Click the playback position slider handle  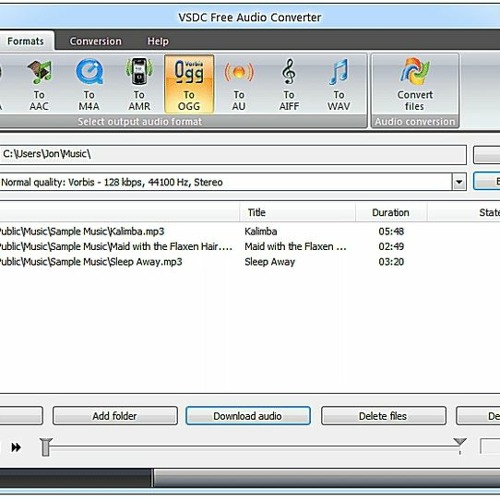(46, 447)
